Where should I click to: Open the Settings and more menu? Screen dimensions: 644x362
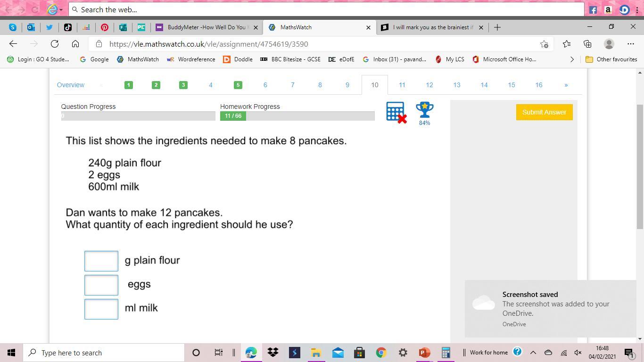click(x=631, y=44)
